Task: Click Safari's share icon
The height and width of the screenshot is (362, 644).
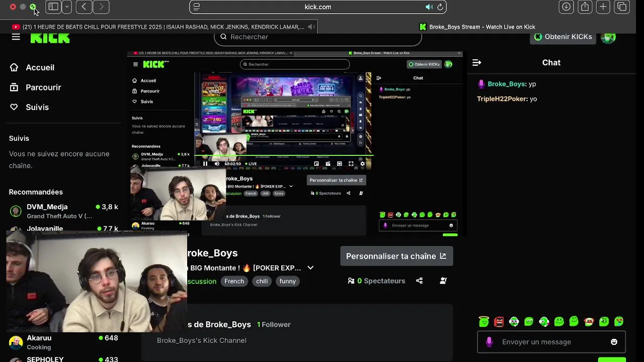Action: tap(585, 7)
